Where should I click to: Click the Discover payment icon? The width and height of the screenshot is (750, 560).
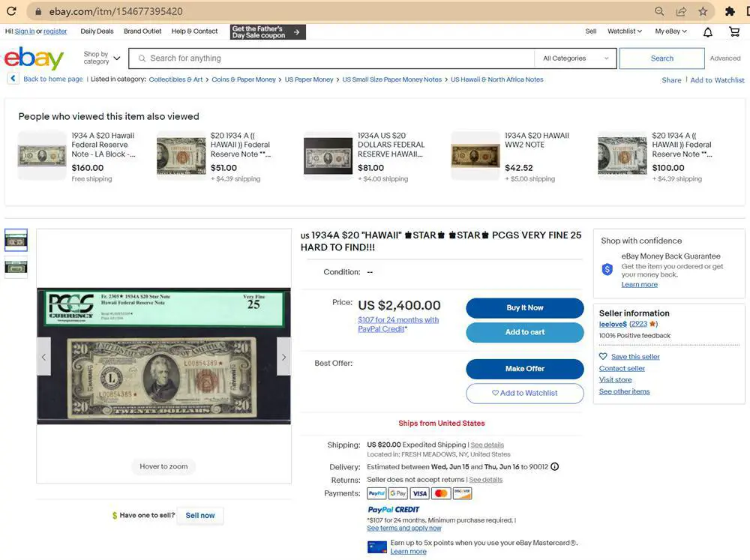point(462,493)
